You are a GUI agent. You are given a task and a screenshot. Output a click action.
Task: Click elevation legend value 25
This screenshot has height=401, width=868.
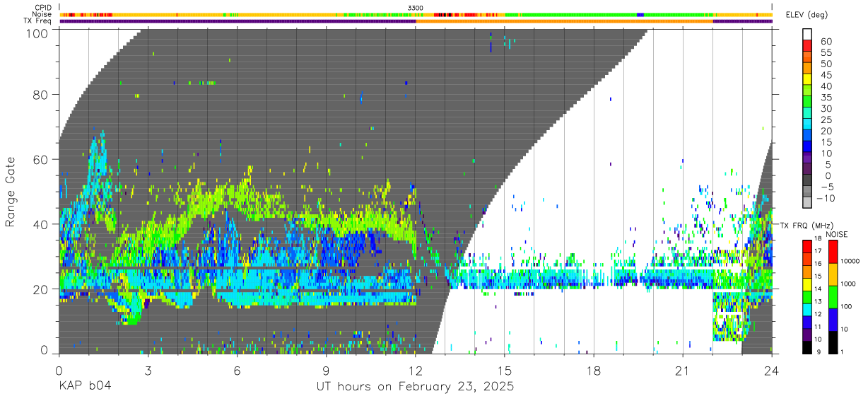[x=826, y=120]
